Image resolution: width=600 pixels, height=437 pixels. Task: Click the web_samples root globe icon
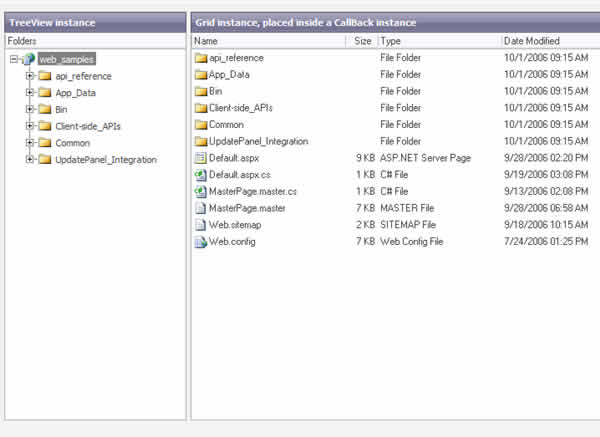[x=28, y=60]
